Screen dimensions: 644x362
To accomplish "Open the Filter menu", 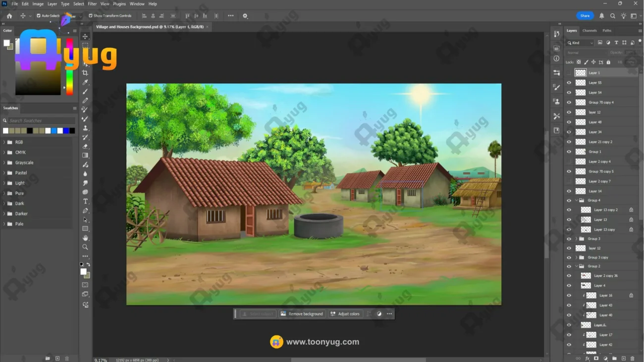I will (x=92, y=4).
